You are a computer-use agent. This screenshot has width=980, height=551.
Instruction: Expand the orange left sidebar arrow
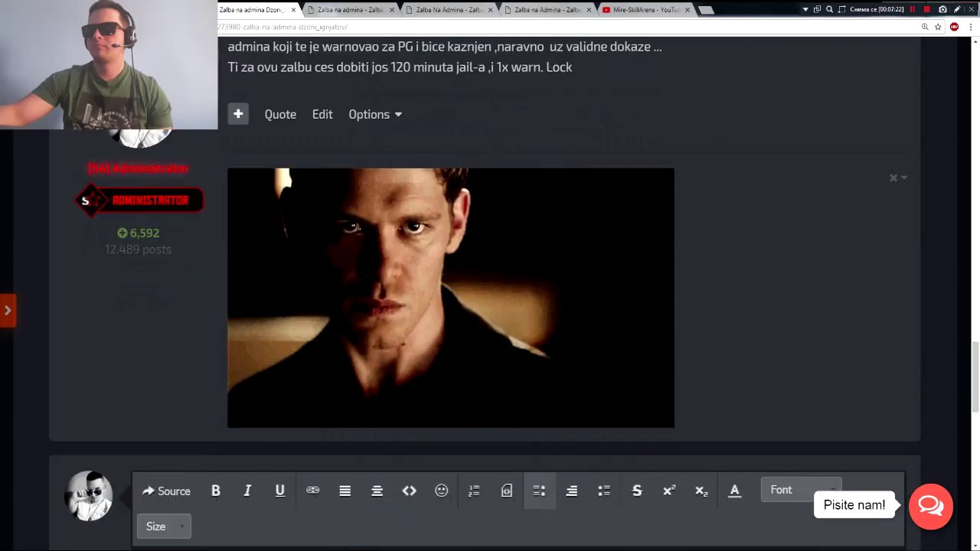[x=8, y=310]
